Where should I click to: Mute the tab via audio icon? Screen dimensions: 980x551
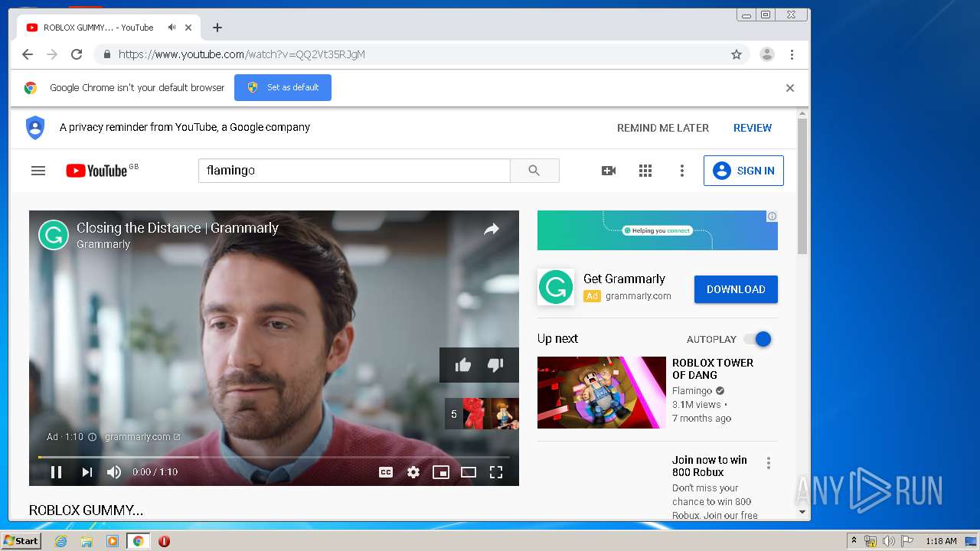coord(172,28)
